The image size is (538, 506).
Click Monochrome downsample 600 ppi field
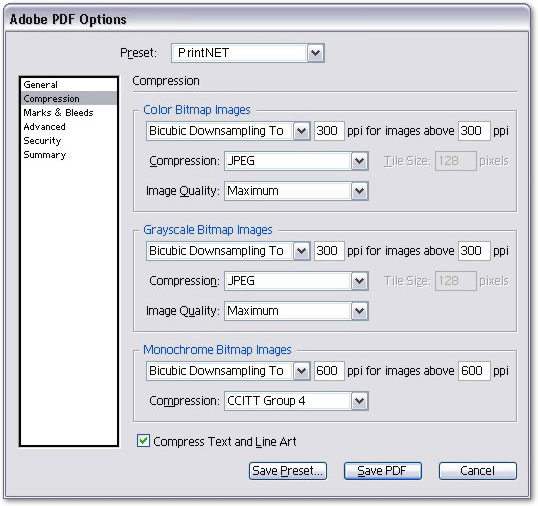(x=329, y=371)
